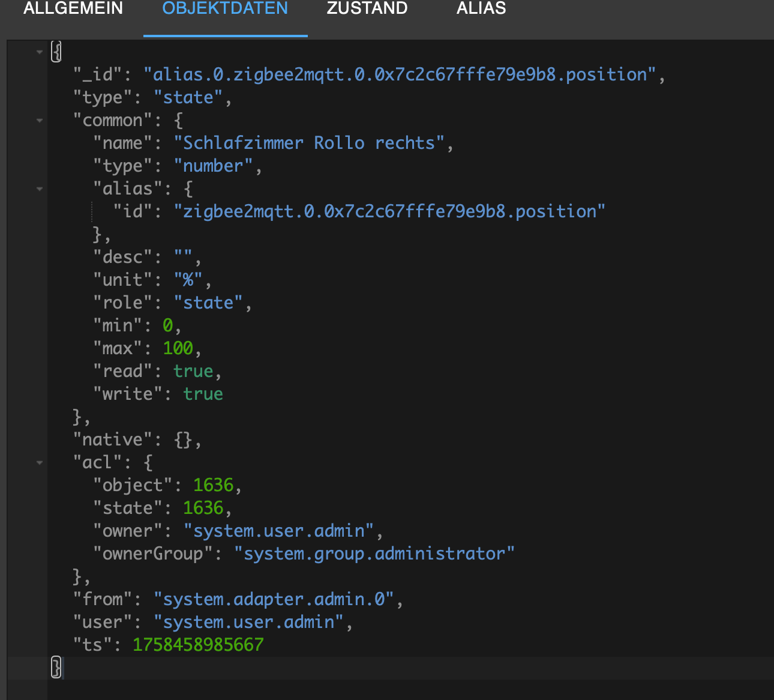Click the read value true

click(193, 371)
